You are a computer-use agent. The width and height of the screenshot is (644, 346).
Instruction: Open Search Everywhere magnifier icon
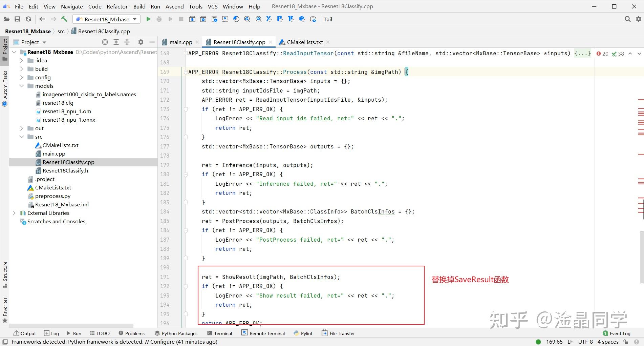pos(627,19)
